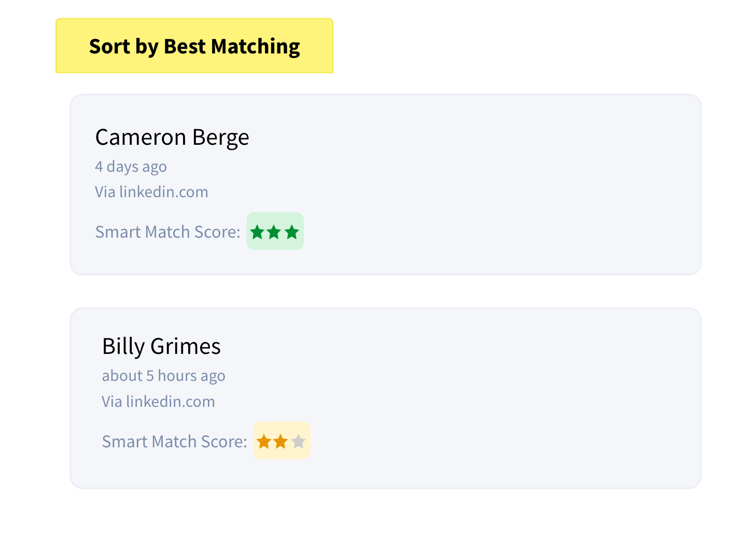Click first orange star for Billy Grimes
The height and width of the screenshot is (548, 756).
[264, 442]
